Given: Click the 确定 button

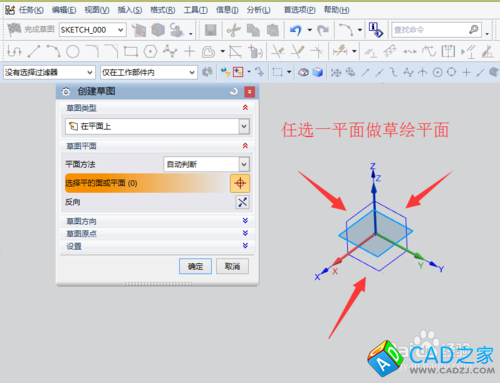Looking at the screenshot, I should tap(195, 266).
